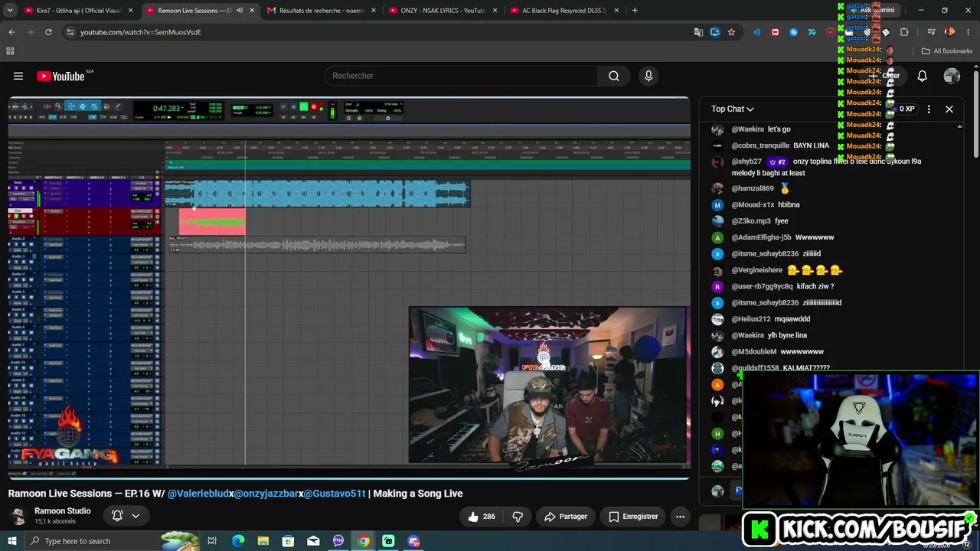Open the Chrome tab search dropdown
The width and height of the screenshot is (980, 551).
coord(11,11)
